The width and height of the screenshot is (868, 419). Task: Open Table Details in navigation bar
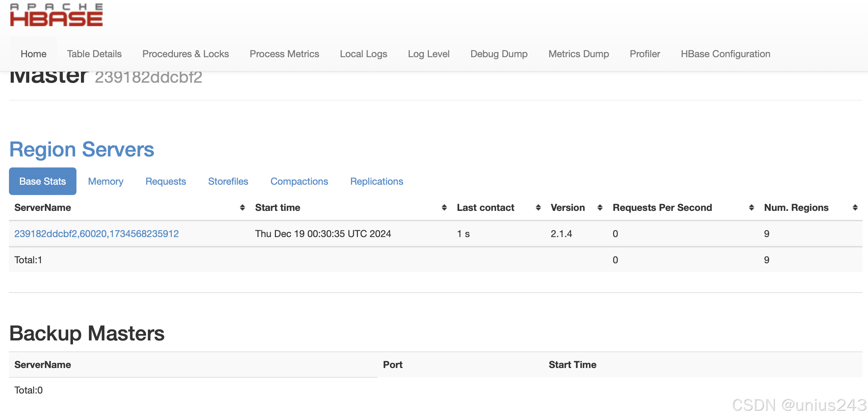pyautogui.click(x=94, y=54)
